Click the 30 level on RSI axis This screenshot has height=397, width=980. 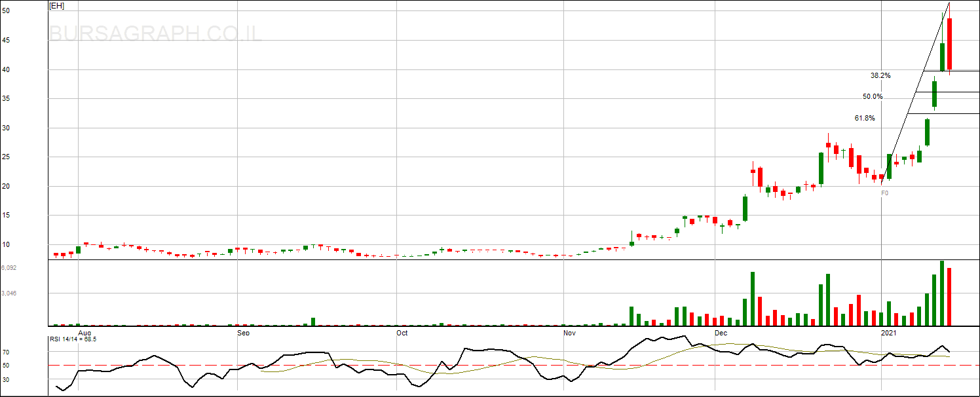click(6, 379)
